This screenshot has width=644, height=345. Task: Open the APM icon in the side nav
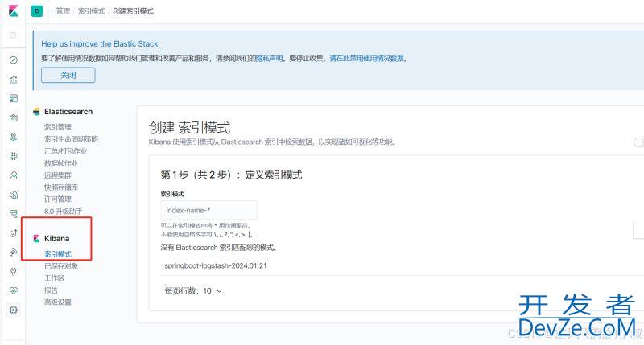(x=13, y=214)
